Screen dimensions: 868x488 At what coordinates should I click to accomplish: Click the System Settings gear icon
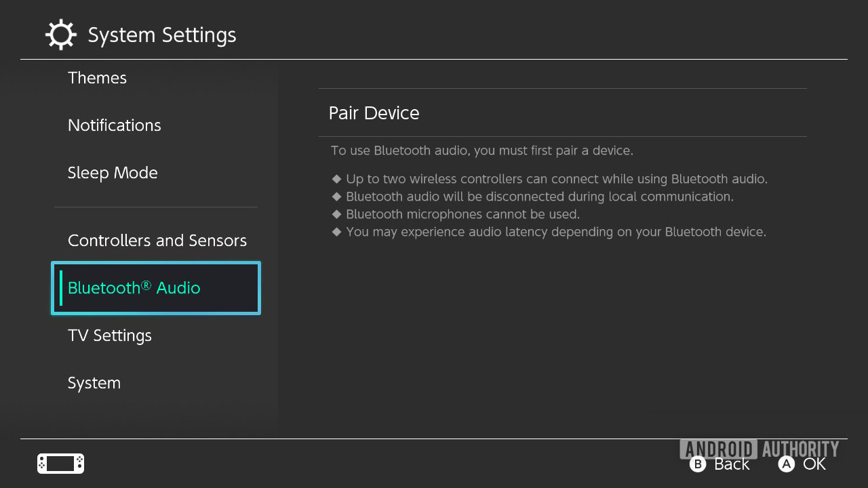(x=61, y=35)
